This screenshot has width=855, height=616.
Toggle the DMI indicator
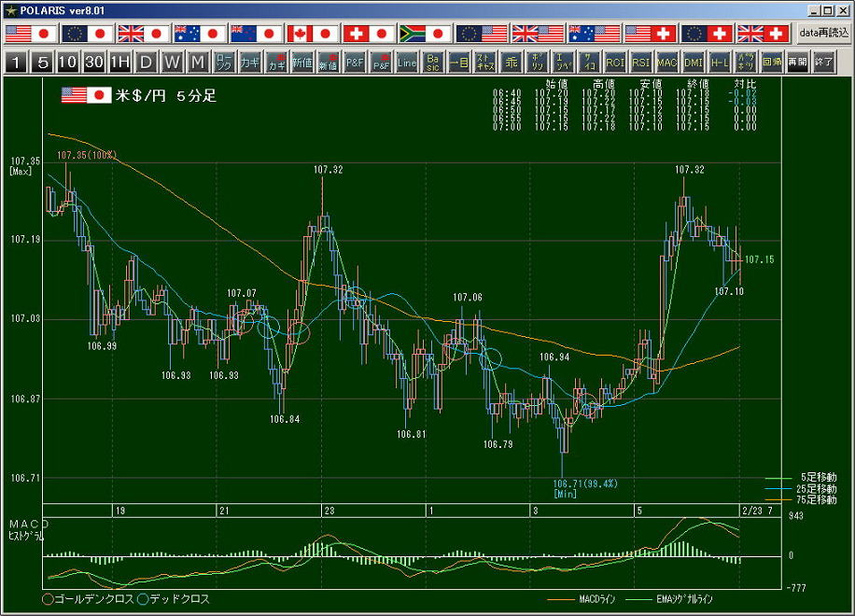click(693, 63)
